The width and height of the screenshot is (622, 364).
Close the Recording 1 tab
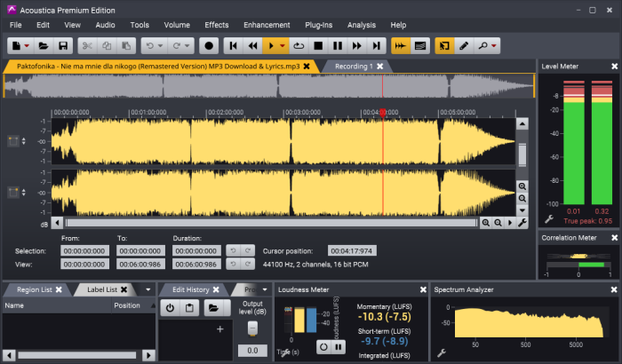click(x=380, y=67)
